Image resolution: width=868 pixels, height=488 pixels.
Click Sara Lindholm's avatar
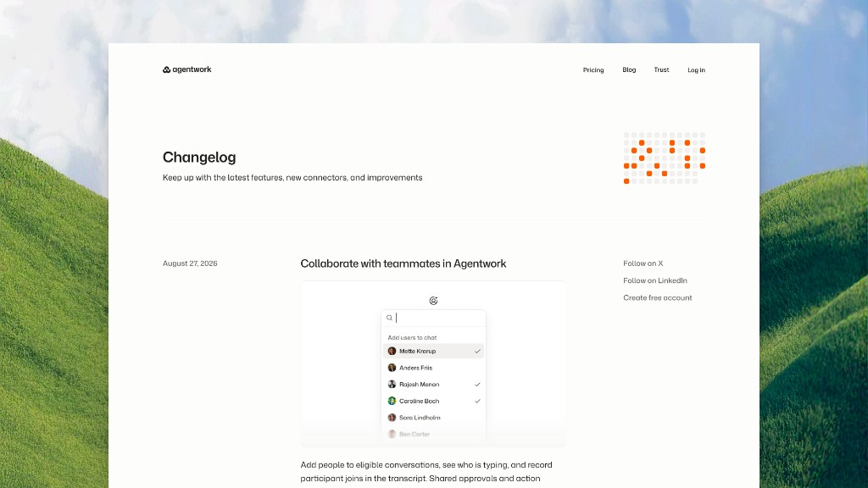click(392, 418)
